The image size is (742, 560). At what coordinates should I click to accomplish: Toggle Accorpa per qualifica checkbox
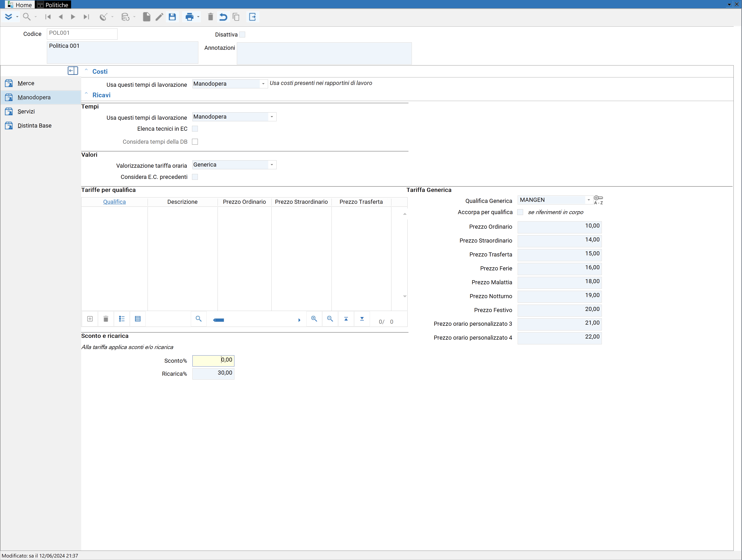pos(520,212)
